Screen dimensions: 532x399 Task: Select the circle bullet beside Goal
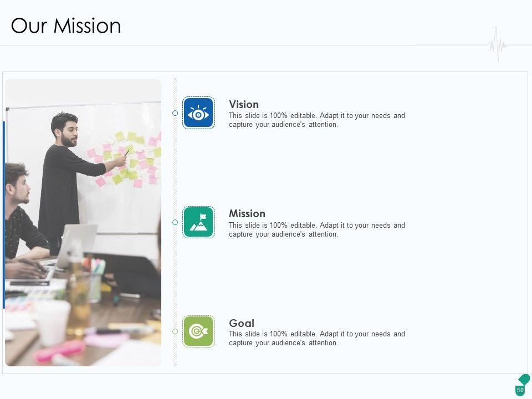pos(175,331)
